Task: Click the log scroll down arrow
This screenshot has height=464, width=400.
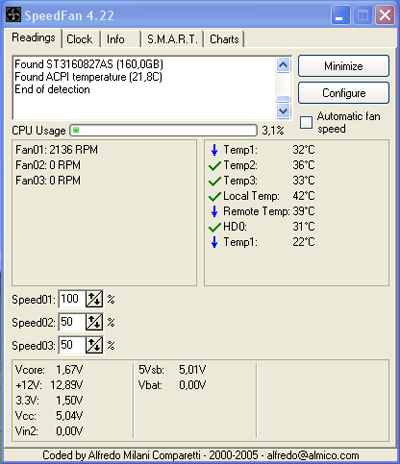Action: click(283, 111)
